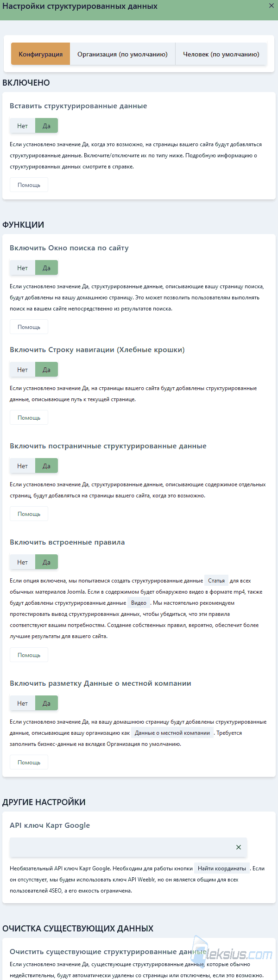Open Помощь for постраничные структурированные данные

[29, 514]
